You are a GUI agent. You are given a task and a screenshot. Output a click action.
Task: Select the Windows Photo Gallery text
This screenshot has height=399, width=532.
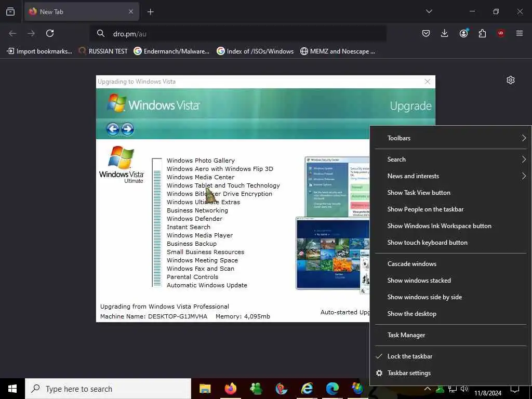click(x=201, y=161)
